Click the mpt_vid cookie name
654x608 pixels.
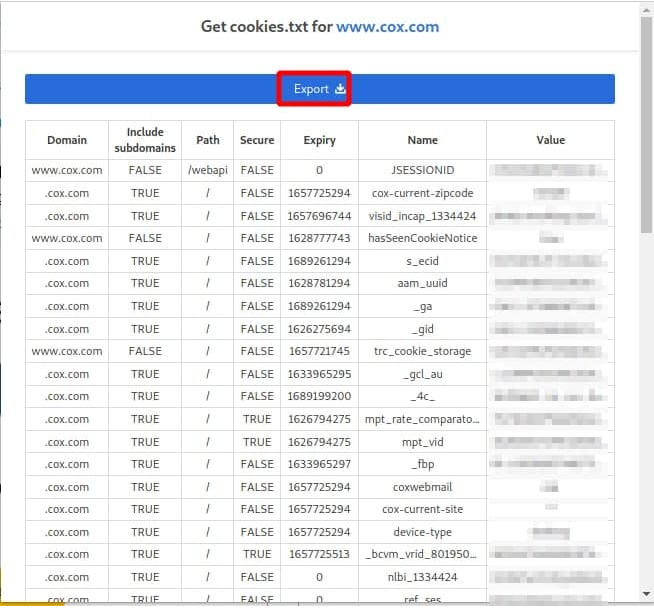tap(423, 442)
